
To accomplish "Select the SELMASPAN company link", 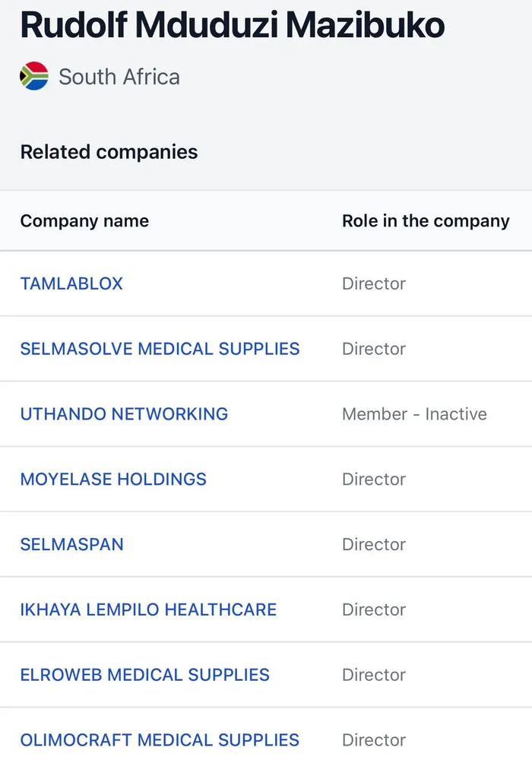I will 71,545.
